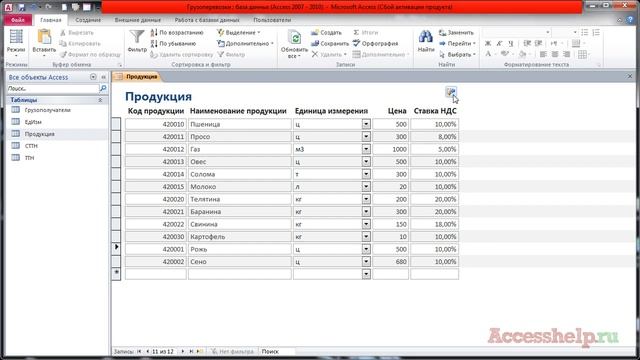Go to previous record navigation button
The image size is (640, 360).
click(147, 351)
